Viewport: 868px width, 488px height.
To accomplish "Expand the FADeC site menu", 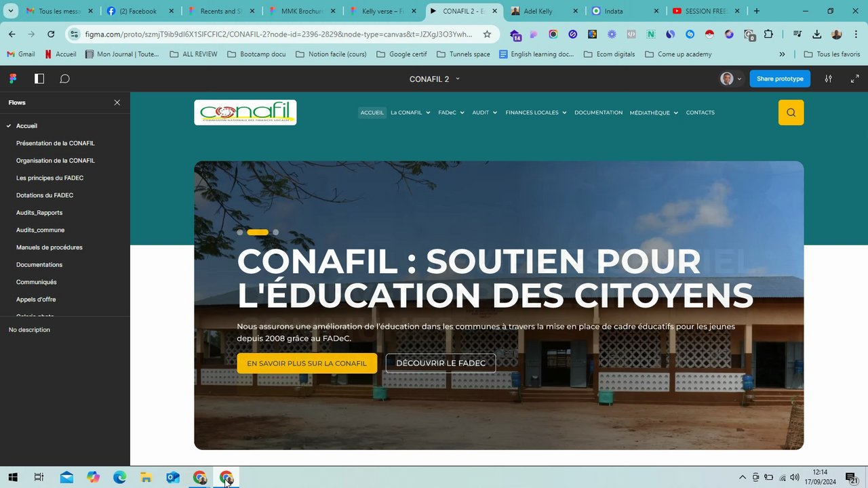I will [x=451, y=113].
